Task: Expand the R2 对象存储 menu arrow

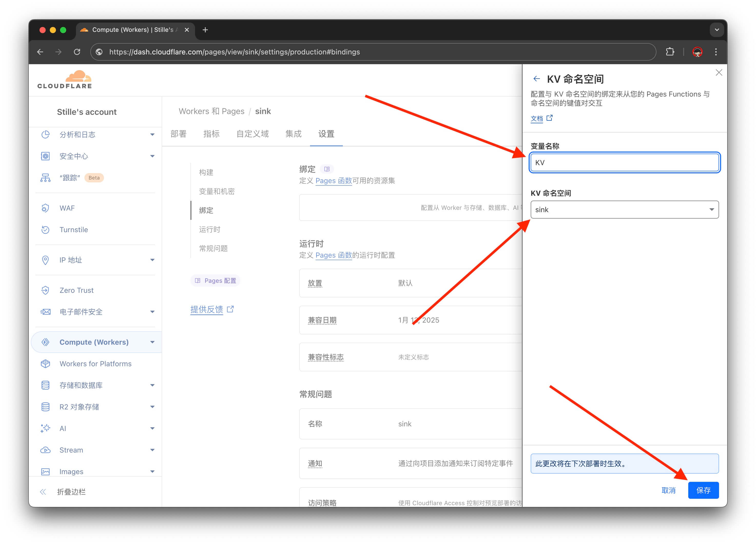Action: click(152, 407)
